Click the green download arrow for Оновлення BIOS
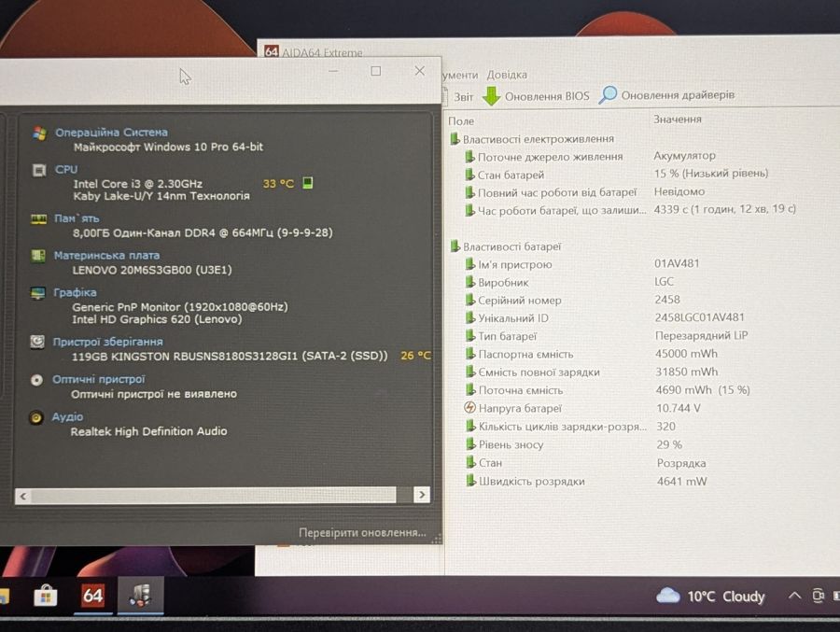 coord(491,96)
